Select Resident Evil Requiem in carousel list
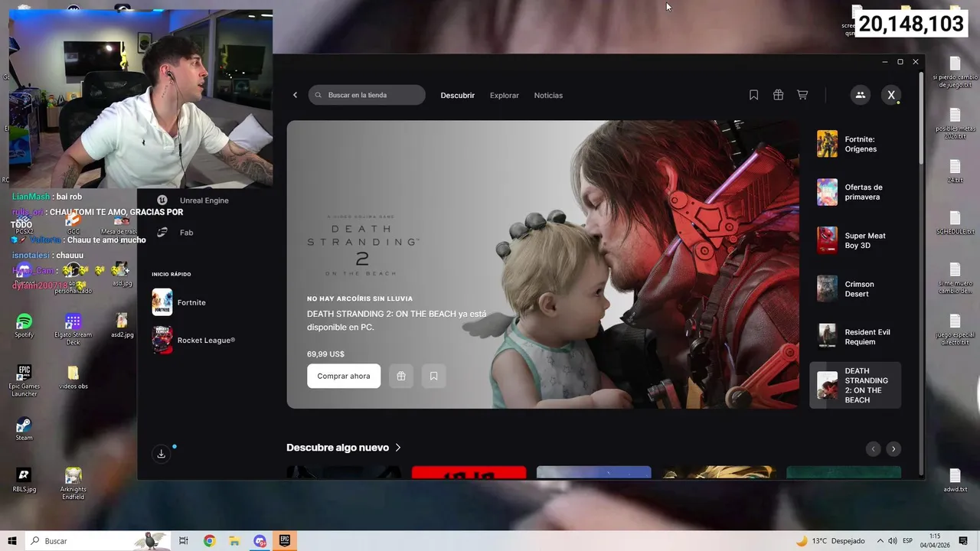 (855, 337)
